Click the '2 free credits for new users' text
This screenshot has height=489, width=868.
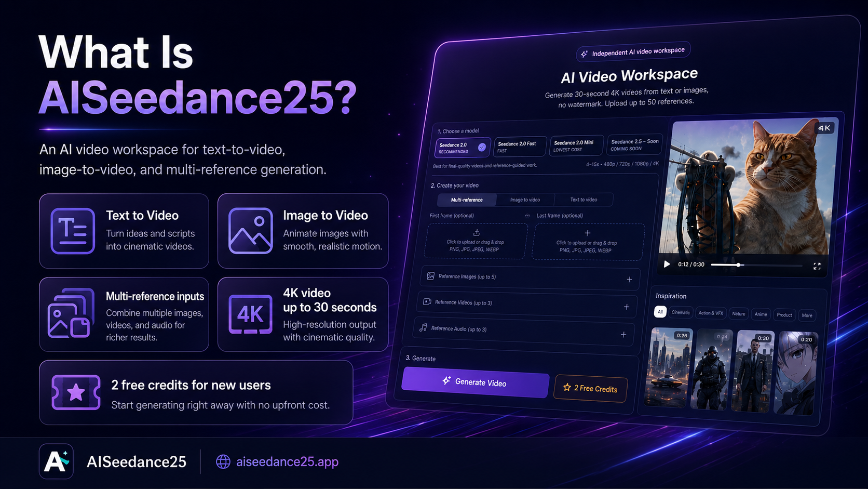(191, 385)
